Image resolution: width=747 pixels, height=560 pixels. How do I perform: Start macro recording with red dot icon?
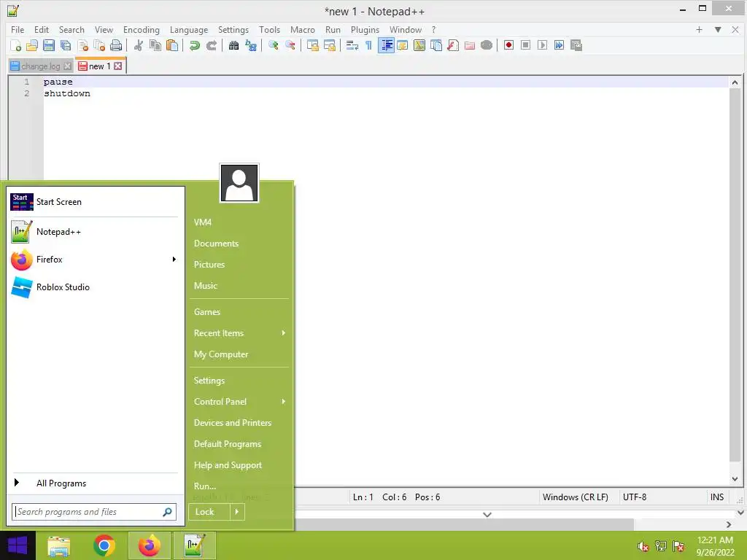[x=508, y=45]
